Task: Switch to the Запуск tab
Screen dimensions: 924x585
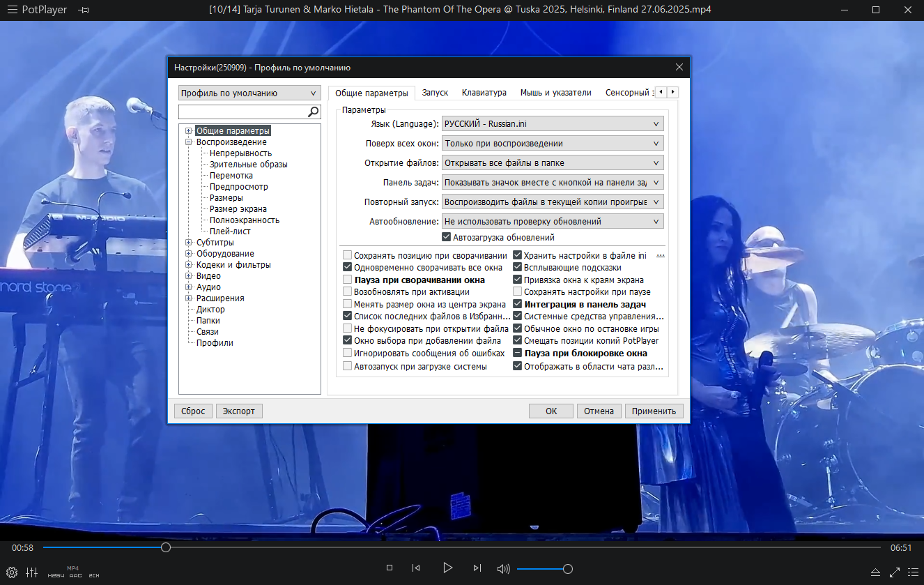Action: coord(435,93)
